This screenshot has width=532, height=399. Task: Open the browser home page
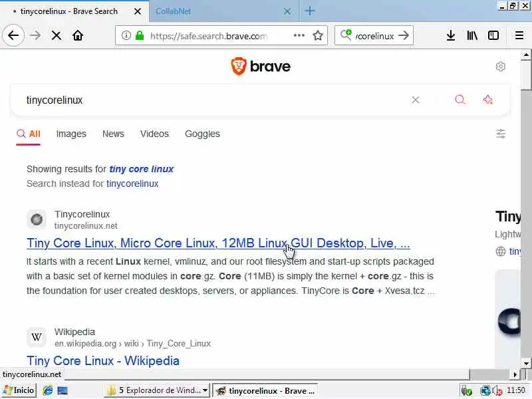(78, 35)
